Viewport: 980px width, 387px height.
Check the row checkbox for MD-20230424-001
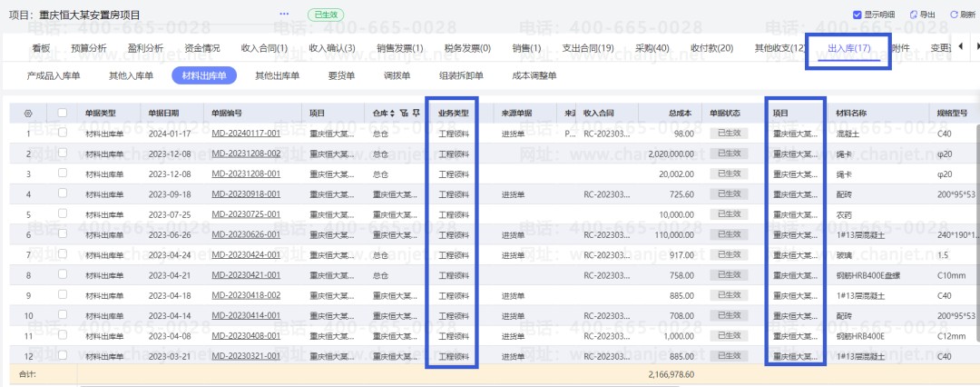62,254
